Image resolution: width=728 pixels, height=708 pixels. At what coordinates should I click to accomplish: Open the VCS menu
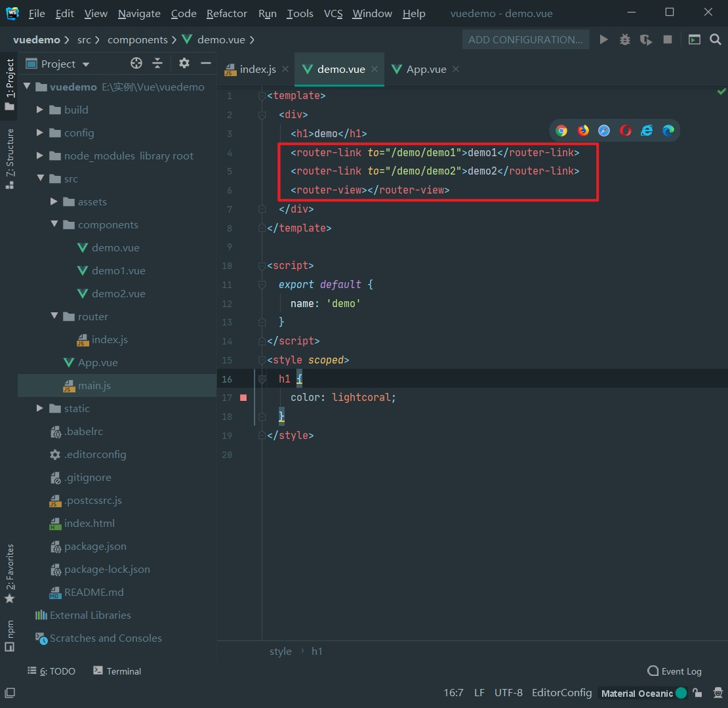pos(333,14)
